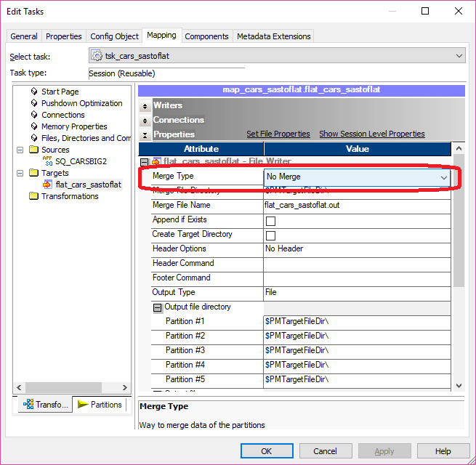476x465 pixels.
Task: Toggle the Writers section arrows
Action: (x=145, y=106)
